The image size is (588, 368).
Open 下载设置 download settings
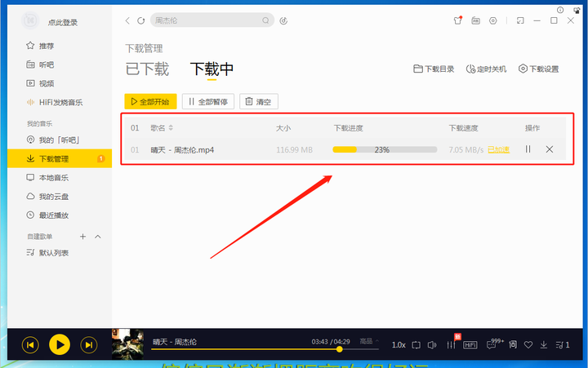(538, 69)
